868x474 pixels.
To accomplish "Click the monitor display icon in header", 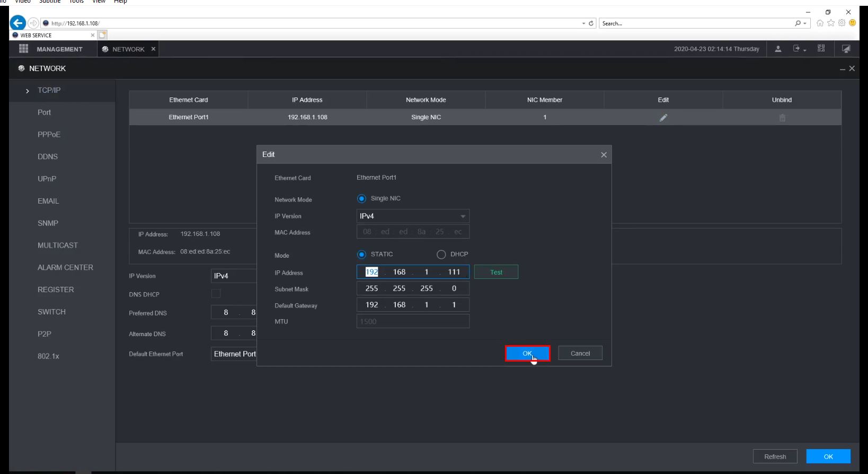I will tap(846, 49).
